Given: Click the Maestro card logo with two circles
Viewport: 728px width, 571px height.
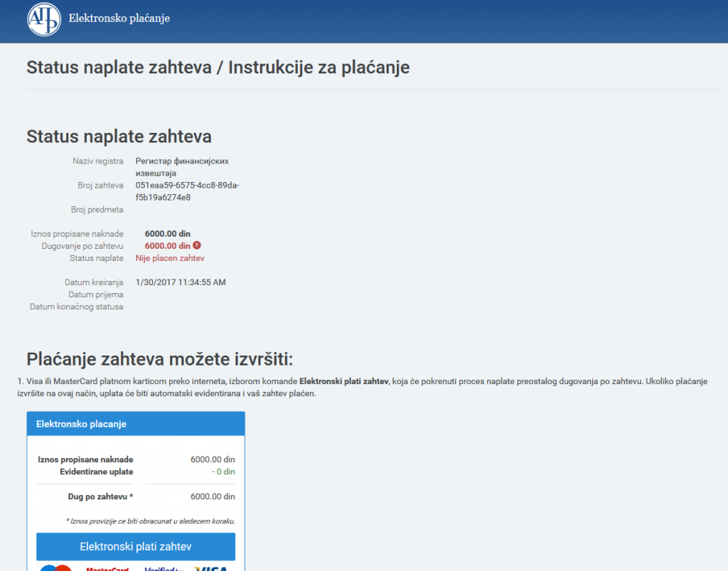Looking at the screenshot, I should [56, 568].
